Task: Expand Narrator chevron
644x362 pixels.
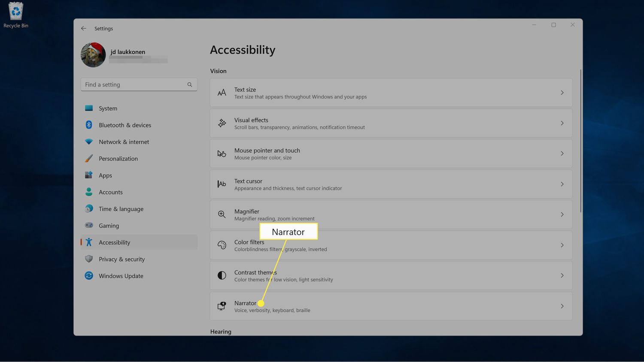Action: (x=562, y=306)
